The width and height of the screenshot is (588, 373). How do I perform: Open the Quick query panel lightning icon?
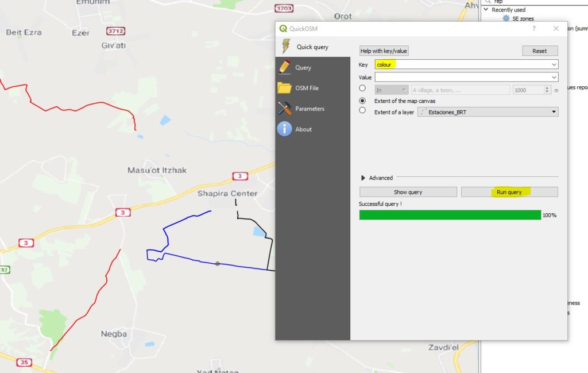pos(285,47)
